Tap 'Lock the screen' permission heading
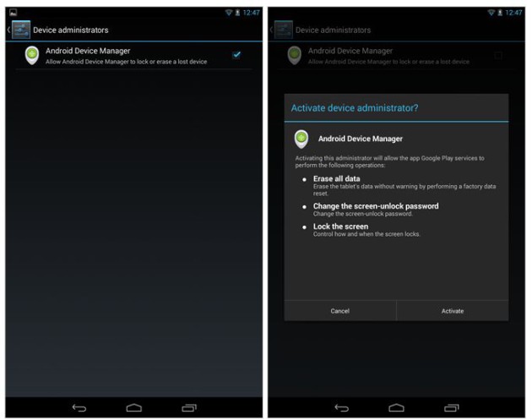 pyautogui.click(x=340, y=226)
